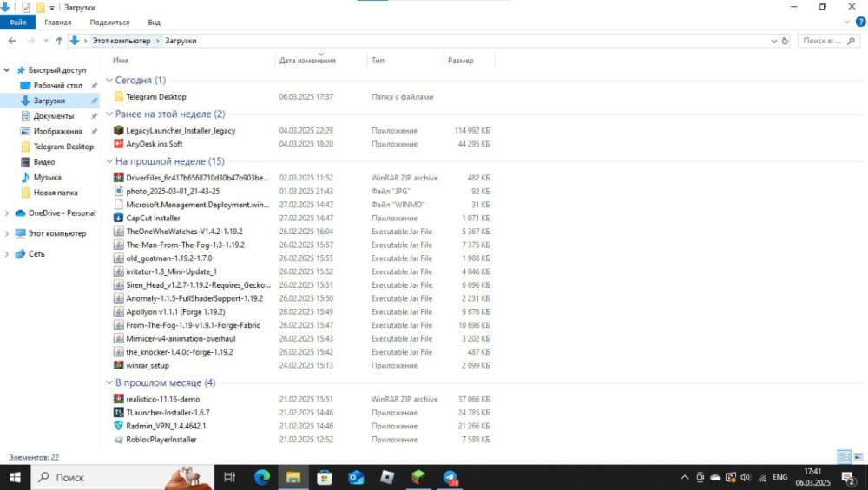Click the Up one level arrow
868x490 pixels.
tap(59, 41)
